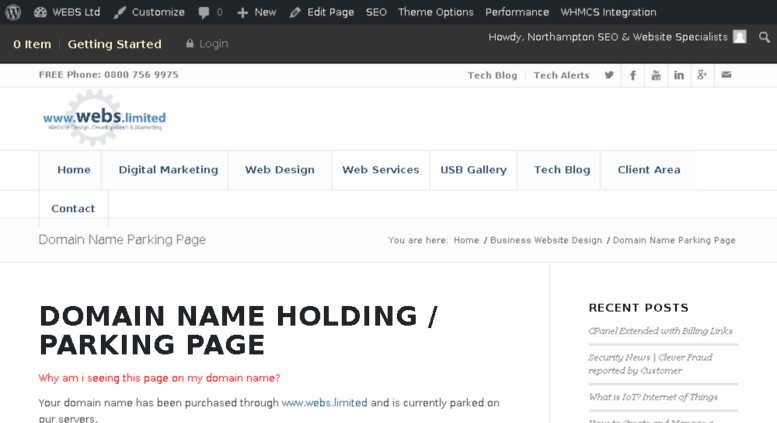
Task: Click Edit Page in the admin bar
Action: (x=322, y=12)
